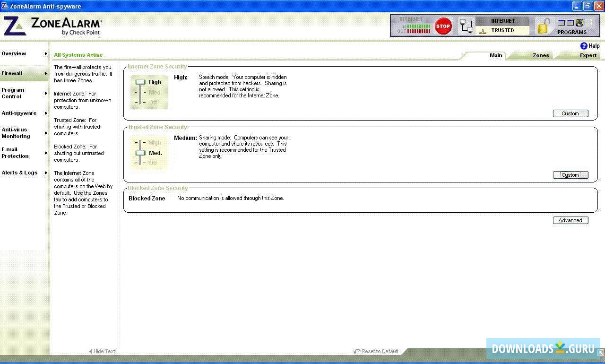Switch to the Zones tab
Viewport: 605px width, 364px height.
tap(541, 55)
